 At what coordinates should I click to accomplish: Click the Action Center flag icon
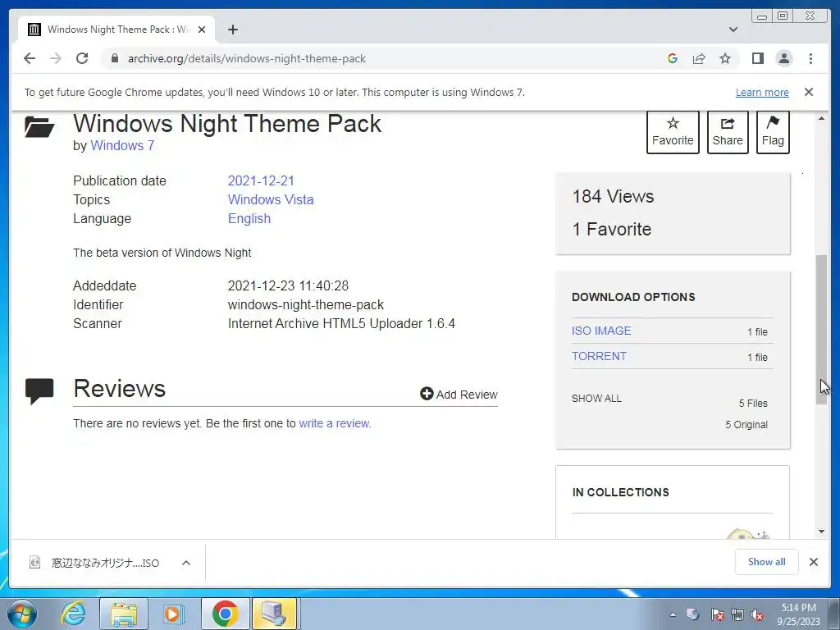point(718,614)
